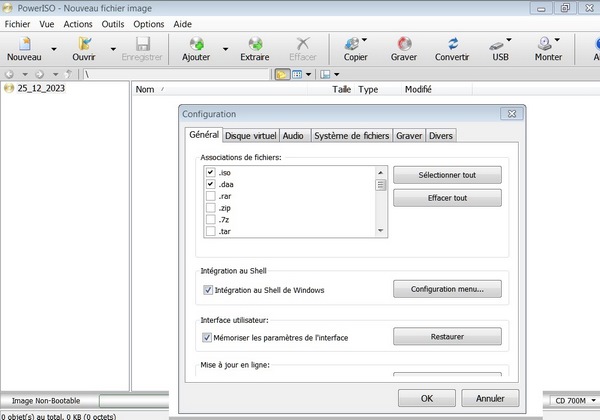
Task: Click the Nouveau toolbar icon
Action: coord(25,44)
